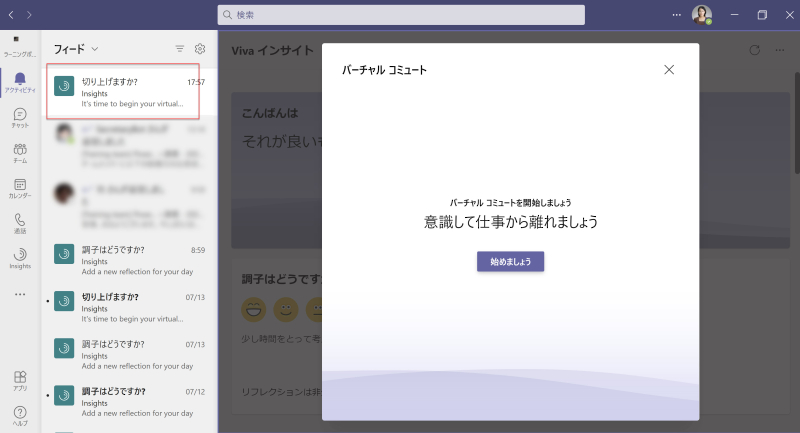800x433 pixels.
Task: Open settings and more ellipsis in title bar
Action: [677, 15]
